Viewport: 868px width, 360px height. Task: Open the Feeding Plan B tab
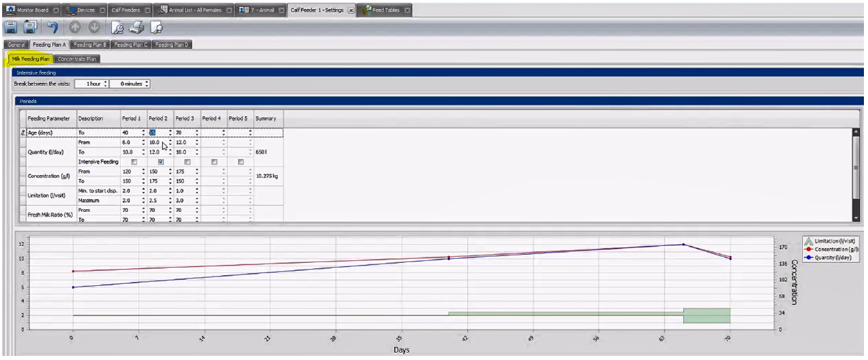point(90,45)
